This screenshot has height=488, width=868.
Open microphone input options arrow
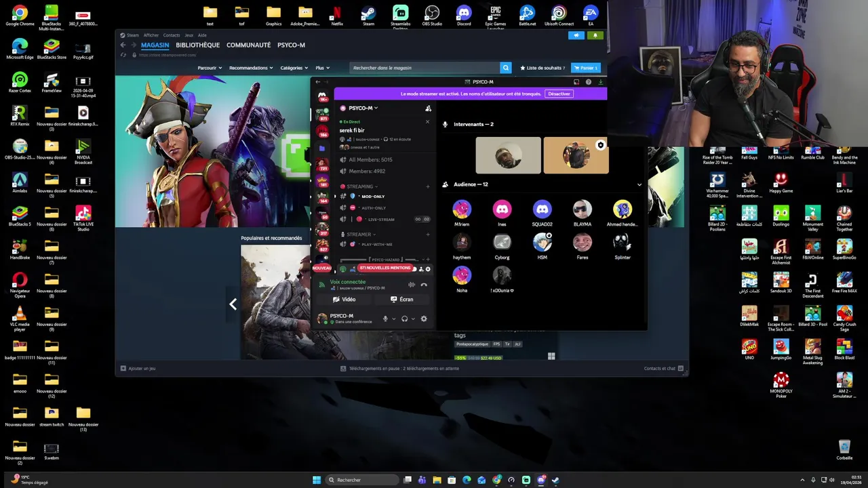(x=393, y=319)
